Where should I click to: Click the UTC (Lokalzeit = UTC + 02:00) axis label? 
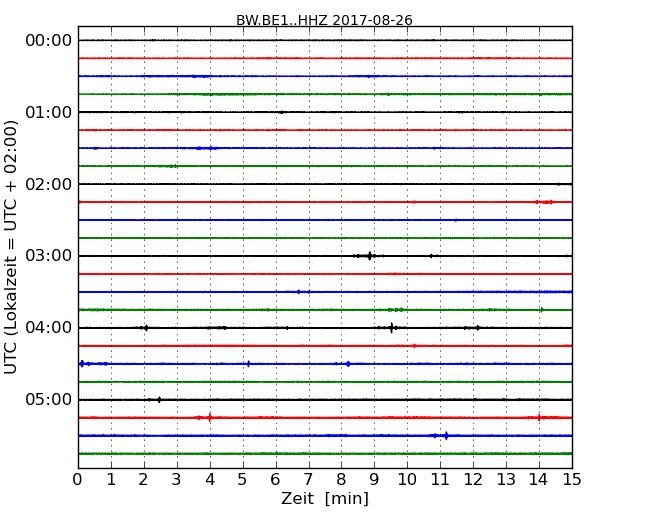coord(11,247)
